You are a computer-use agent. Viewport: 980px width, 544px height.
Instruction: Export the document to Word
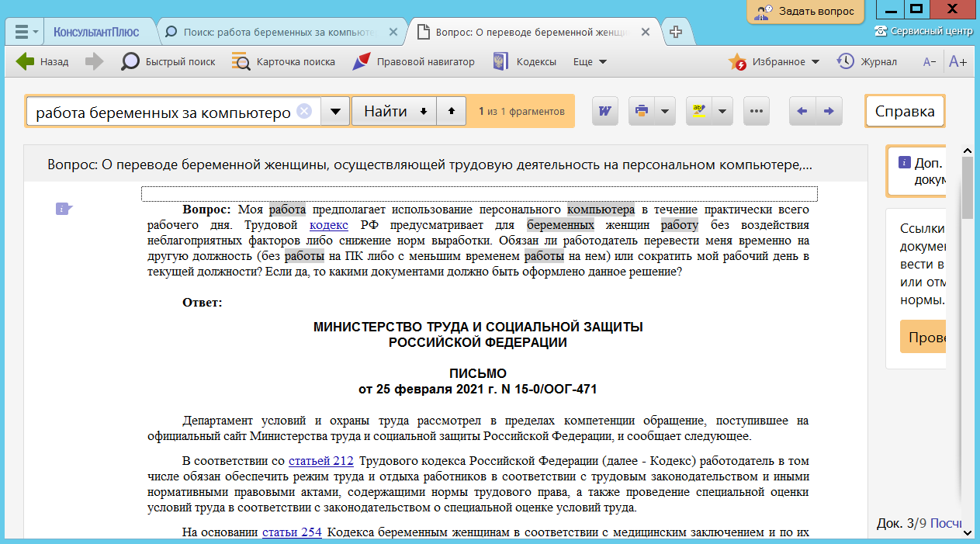point(605,112)
